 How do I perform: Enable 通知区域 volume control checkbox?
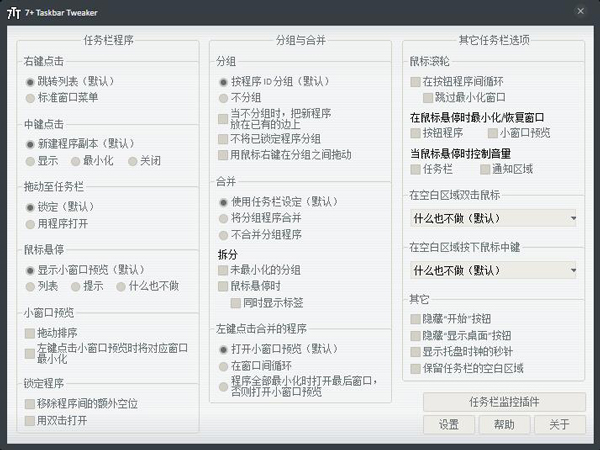point(485,170)
